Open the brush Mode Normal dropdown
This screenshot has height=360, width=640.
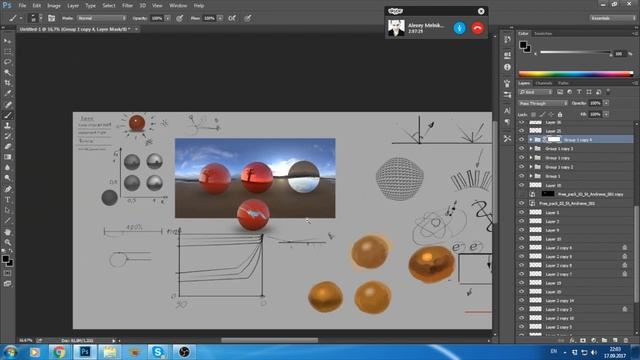point(102,18)
